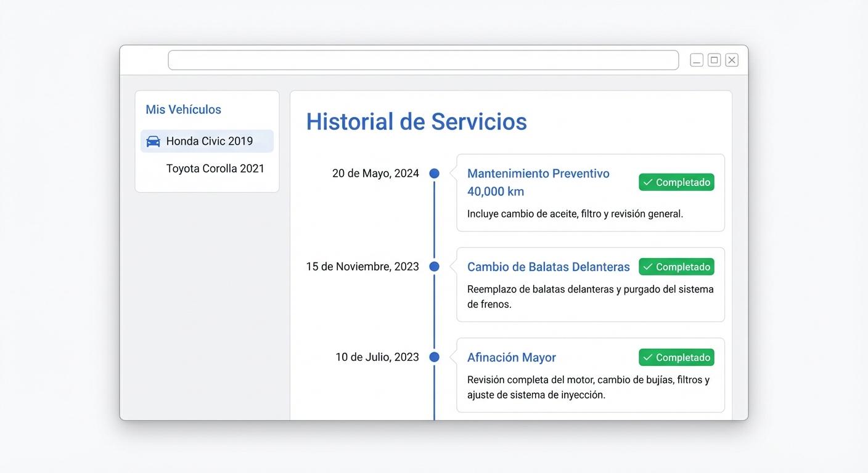868x473 pixels.
Task: Open the Cambio de Balatas Delanteras service record
Action: tap(548, 266)
